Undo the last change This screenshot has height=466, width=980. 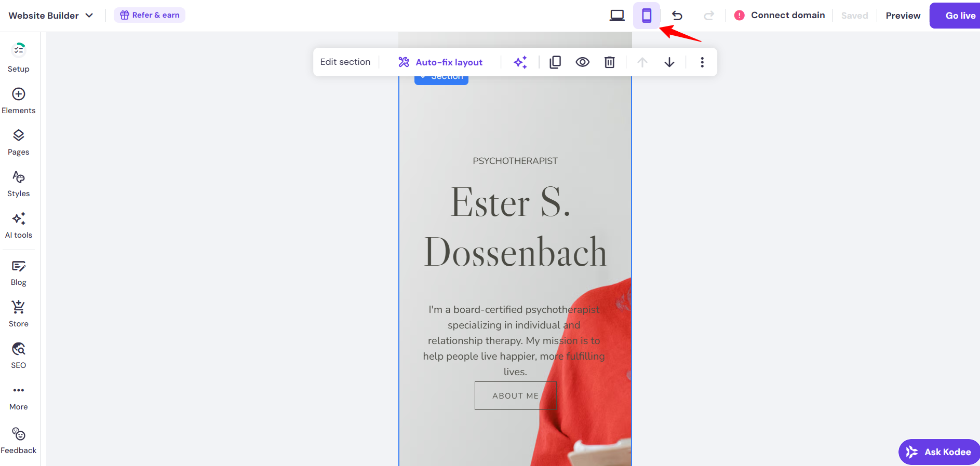point(677,16)
